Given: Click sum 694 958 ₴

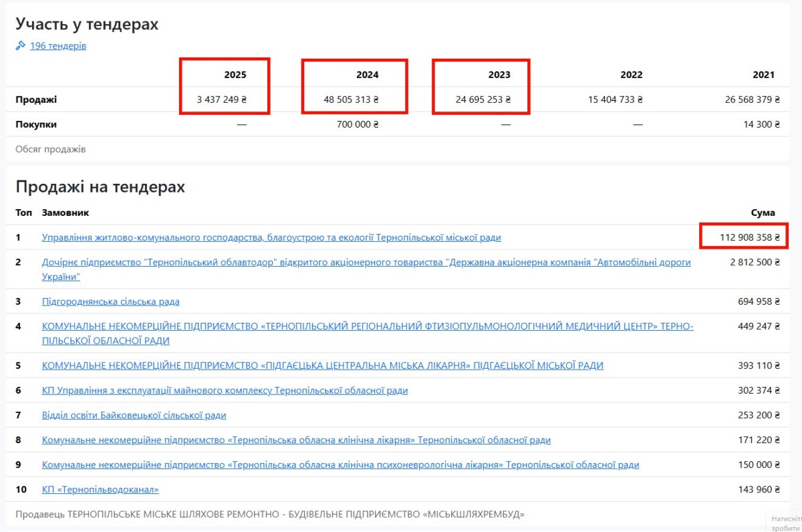Looking at the screenshot, I should click(x=759, y=301).
